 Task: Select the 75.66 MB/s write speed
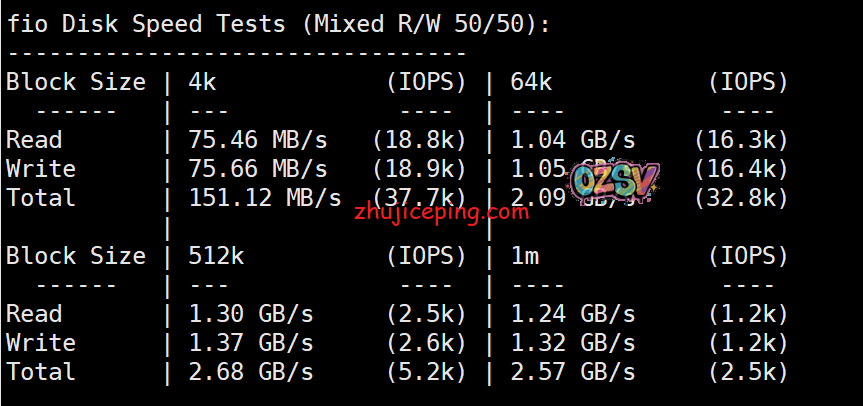click(x=258, y=169)
